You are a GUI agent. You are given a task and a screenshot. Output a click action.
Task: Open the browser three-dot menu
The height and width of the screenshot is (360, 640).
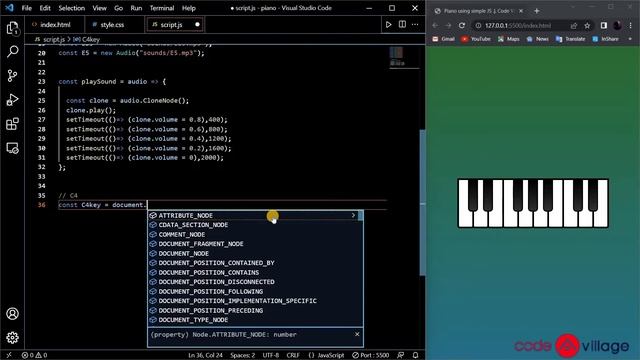tap(631, 25)
